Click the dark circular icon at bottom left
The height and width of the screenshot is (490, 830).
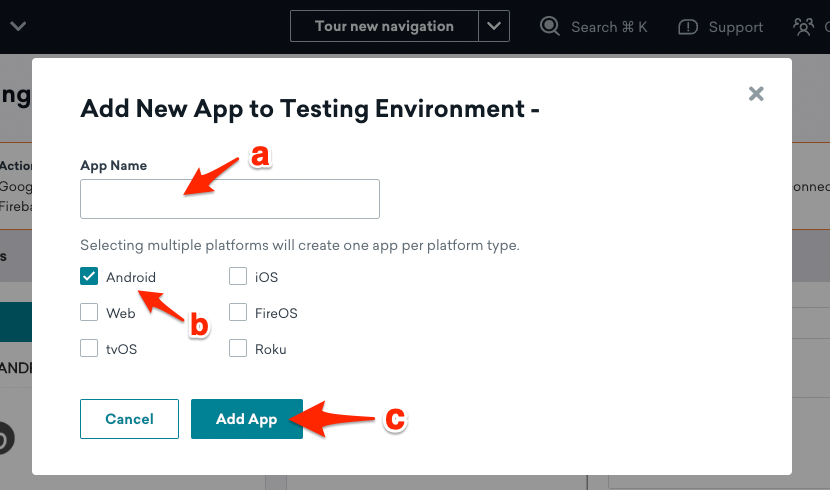point(4,439)
